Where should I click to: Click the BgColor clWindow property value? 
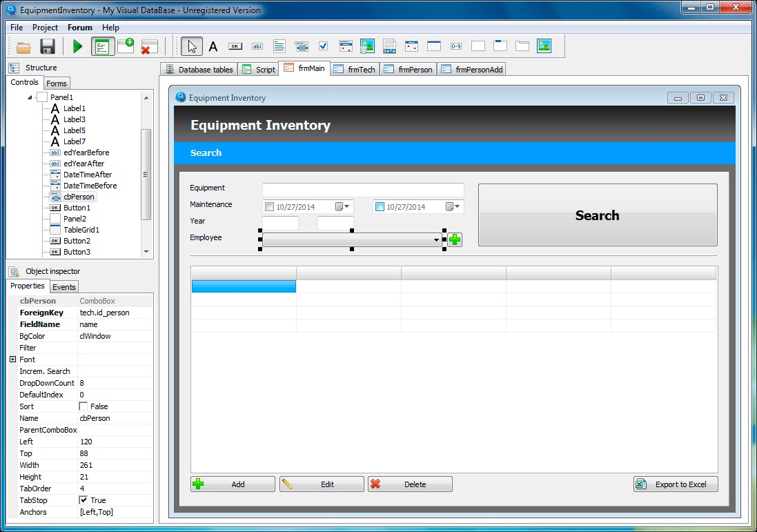114,336
